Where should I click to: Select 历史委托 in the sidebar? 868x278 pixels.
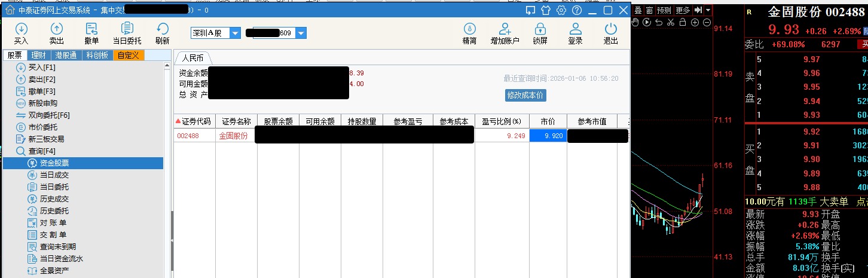click(54, 211)
